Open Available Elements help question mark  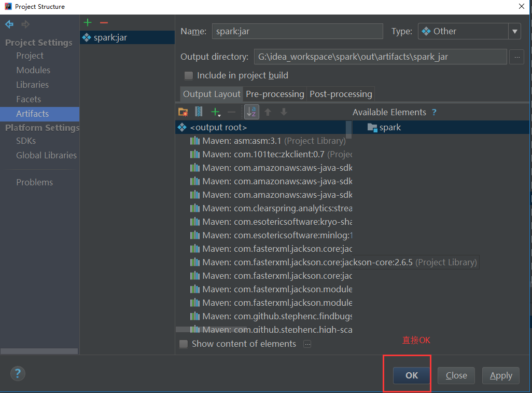(x=434, y=112)
